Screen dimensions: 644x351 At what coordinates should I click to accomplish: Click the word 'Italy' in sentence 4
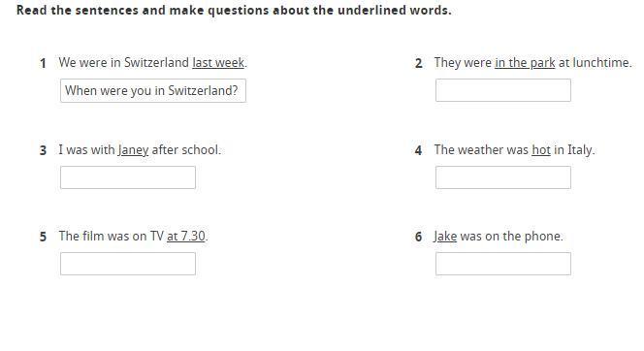click(x=580, y=150)
